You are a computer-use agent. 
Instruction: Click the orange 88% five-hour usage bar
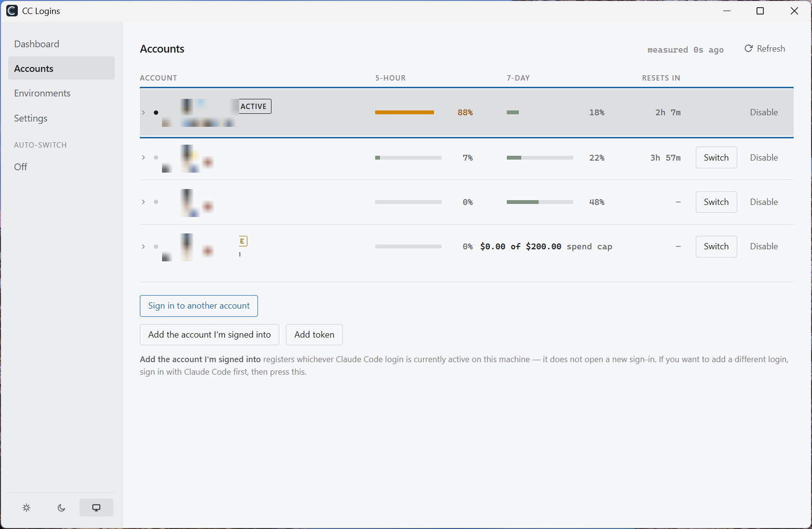click(x=408, y=112)
